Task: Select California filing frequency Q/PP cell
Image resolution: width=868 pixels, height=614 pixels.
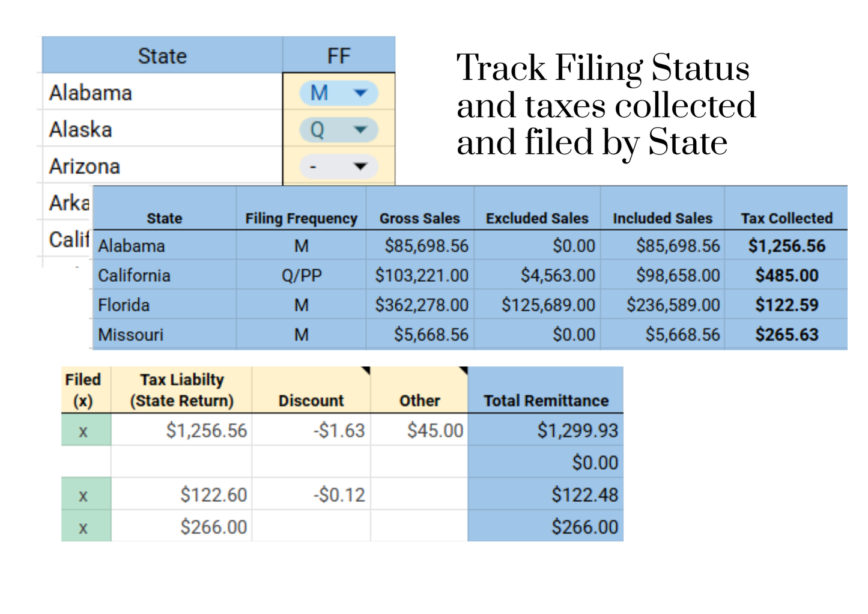Action: 301,275
